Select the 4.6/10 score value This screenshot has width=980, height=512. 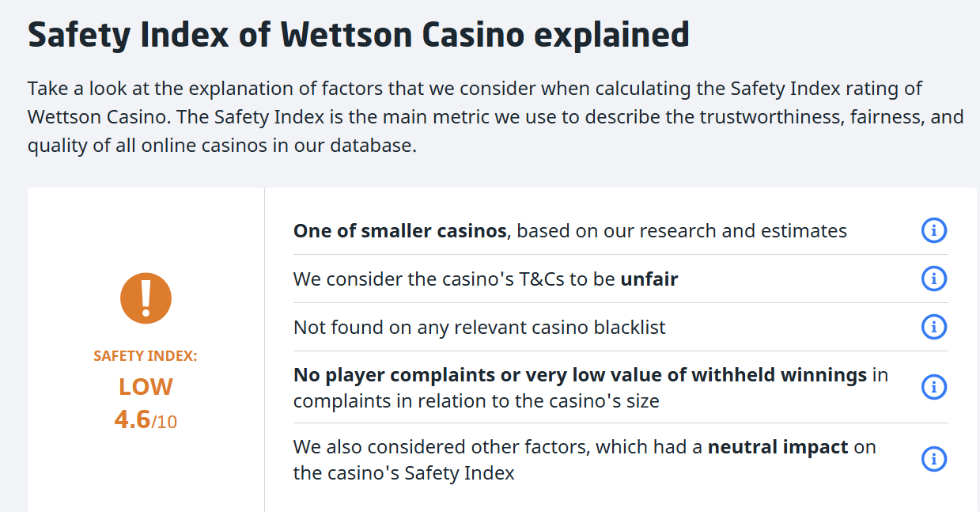[x=146, y=419]
